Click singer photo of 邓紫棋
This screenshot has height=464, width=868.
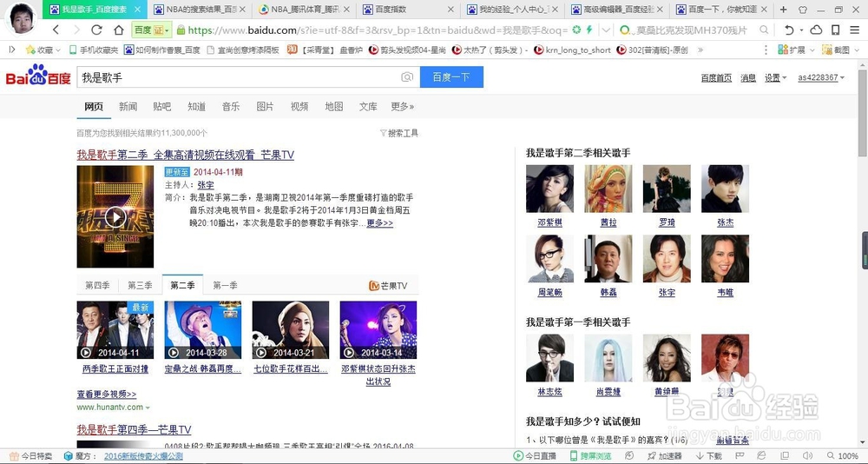pos(549,189)
